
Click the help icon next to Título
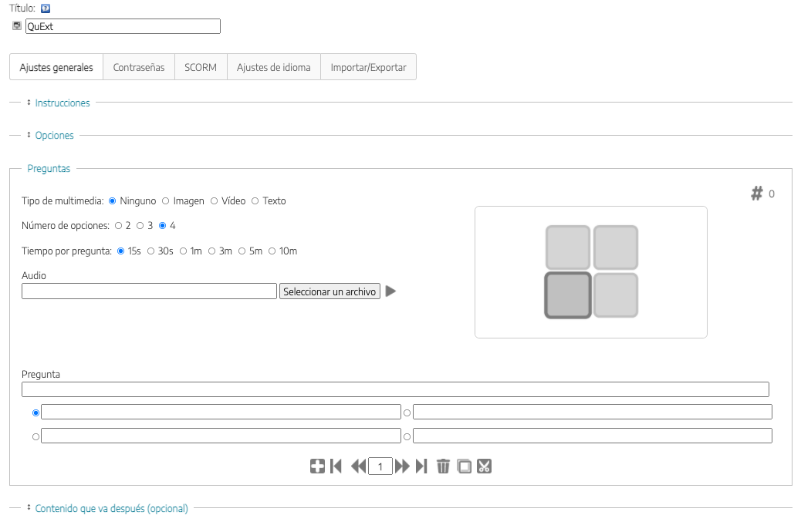tap(46, 8)
